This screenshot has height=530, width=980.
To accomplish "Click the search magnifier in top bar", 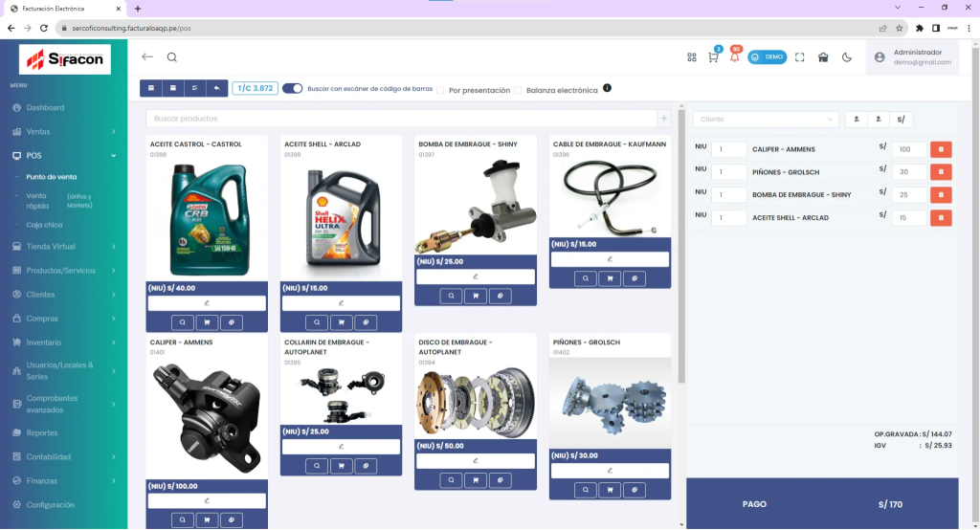I will coord(172,57).
